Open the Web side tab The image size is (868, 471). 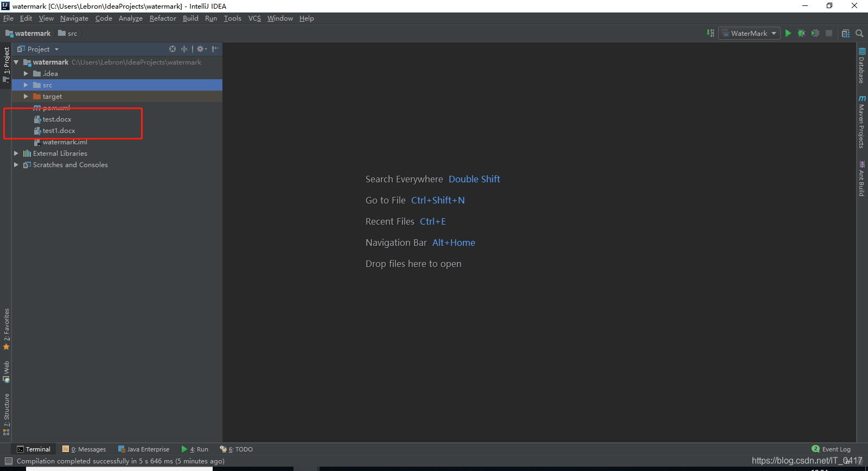(6, 372)
